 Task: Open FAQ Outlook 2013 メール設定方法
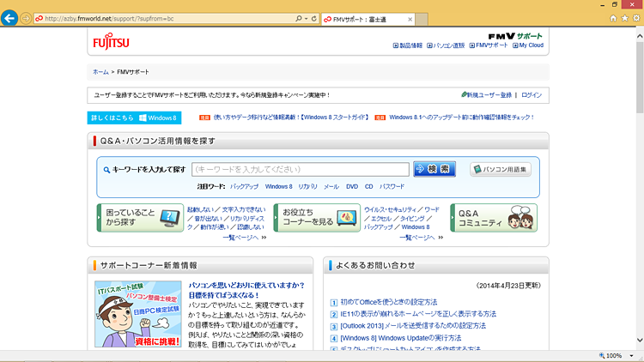point(413,326)
